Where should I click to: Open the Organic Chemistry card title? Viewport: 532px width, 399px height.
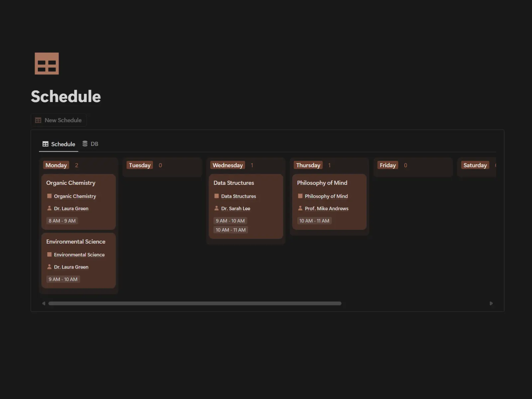tap(71, 183)
